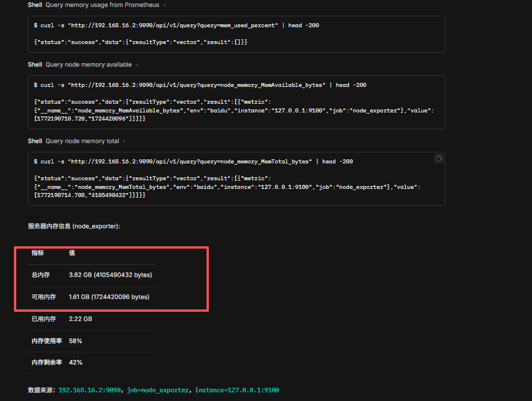Copy the node memory total command output

click(x=439, y=158)
